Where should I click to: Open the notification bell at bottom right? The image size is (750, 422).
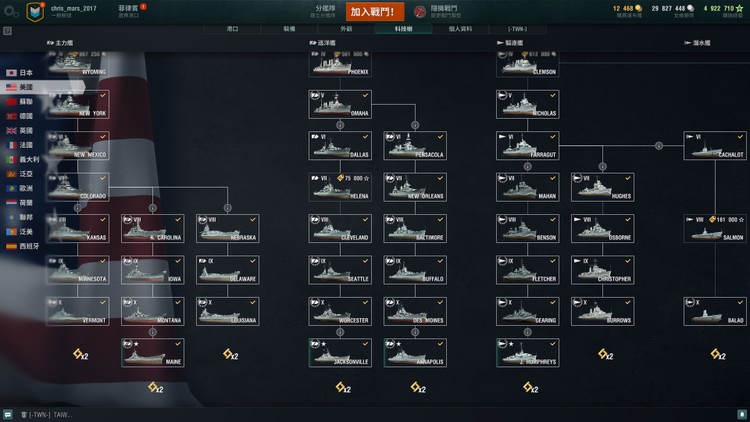tap(742, 414)
